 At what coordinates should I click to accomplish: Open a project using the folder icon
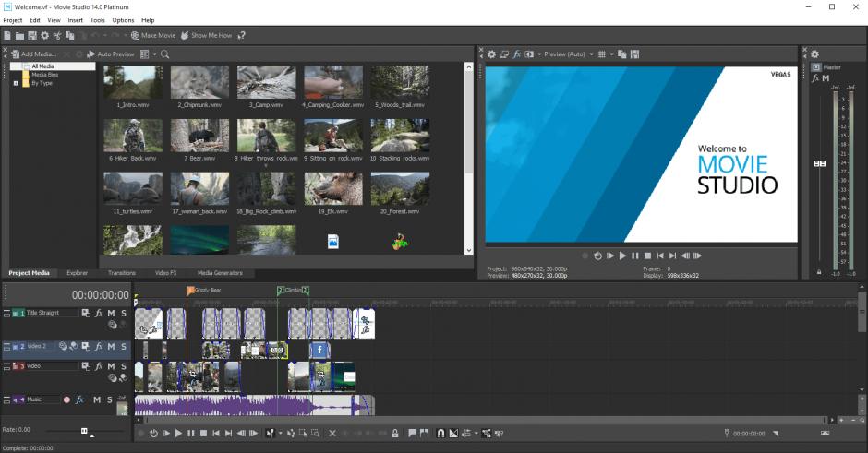[x=19, y=35]
